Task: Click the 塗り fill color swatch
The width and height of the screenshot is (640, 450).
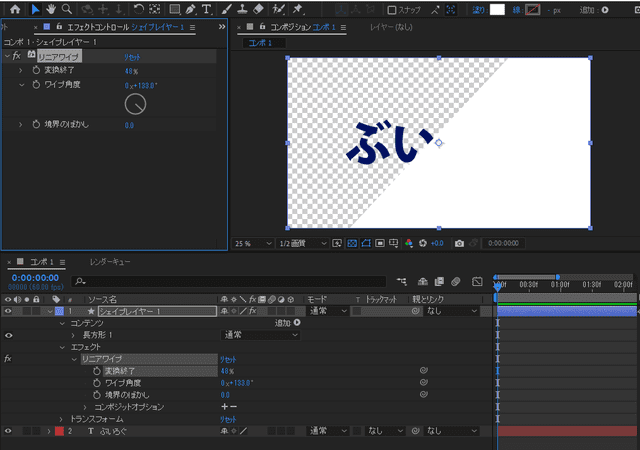Action: coord(497,10)
